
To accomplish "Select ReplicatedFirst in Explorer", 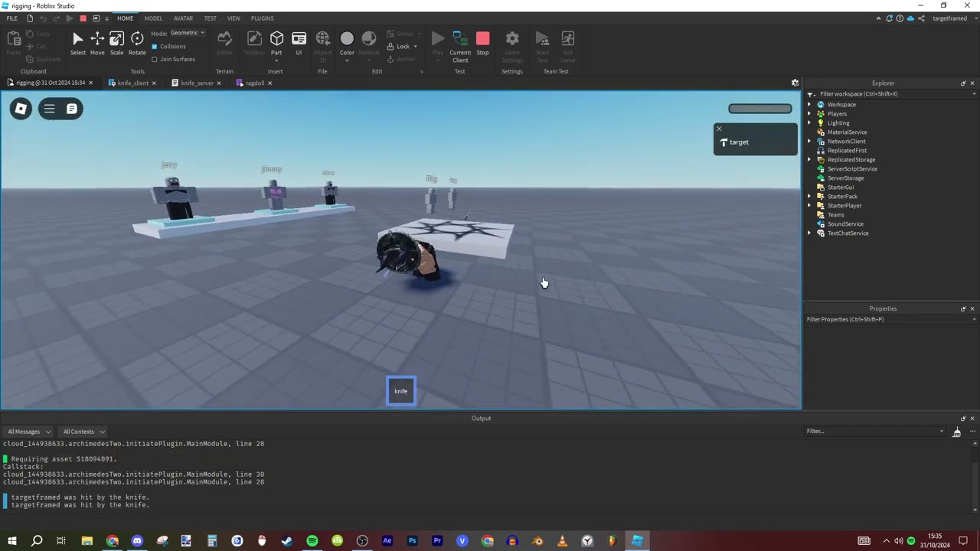I will click(847, 151).
